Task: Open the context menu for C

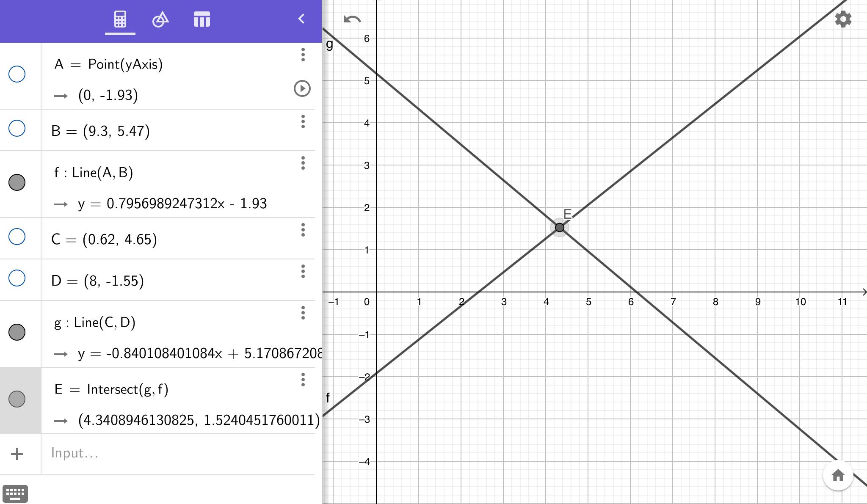Action: click(303, 229)
